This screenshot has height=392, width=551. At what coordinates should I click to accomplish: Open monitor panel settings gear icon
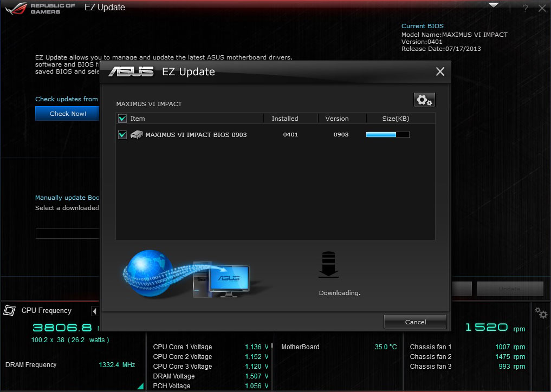pyautogui.click(x=541, y=312)
